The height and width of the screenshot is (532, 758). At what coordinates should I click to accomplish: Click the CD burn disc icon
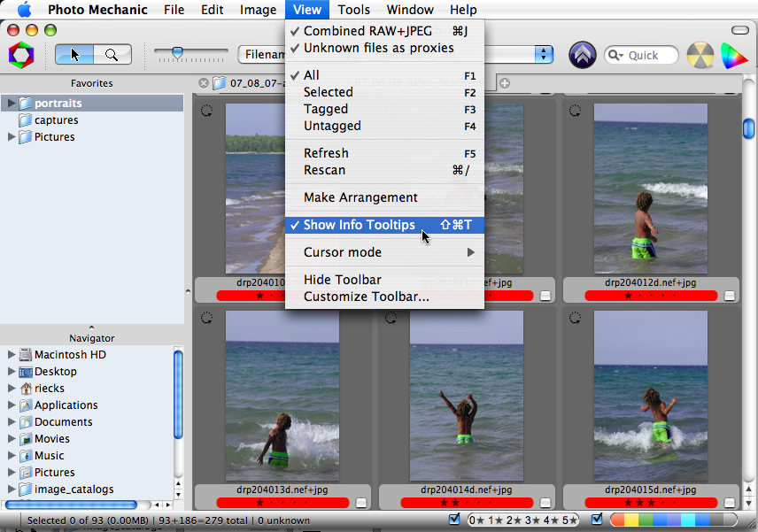[x=700, y=55]
